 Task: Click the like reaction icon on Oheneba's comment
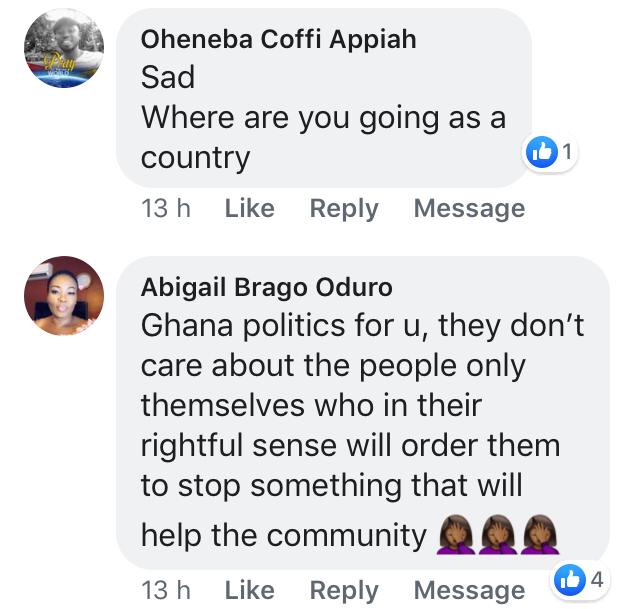[541, 154]
